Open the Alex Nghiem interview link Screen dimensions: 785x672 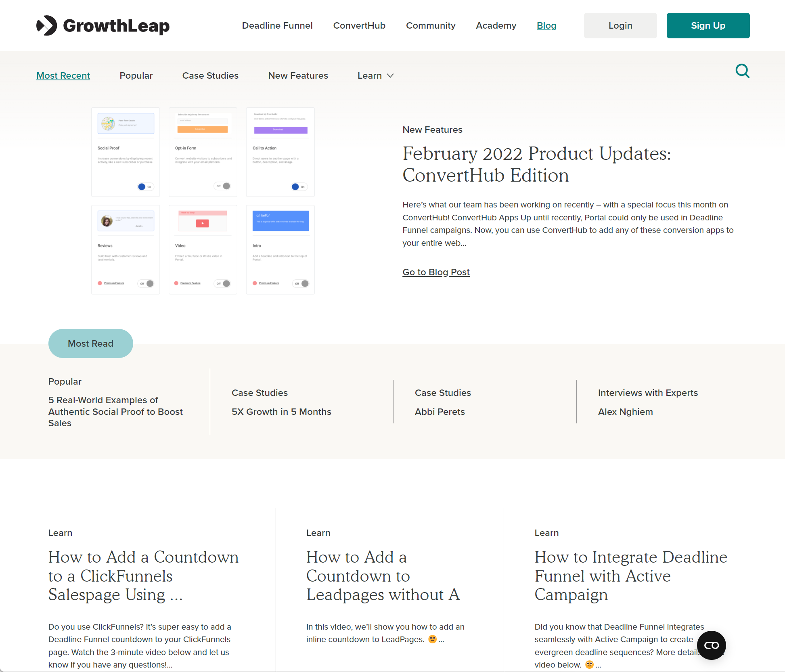coord(625,412)
